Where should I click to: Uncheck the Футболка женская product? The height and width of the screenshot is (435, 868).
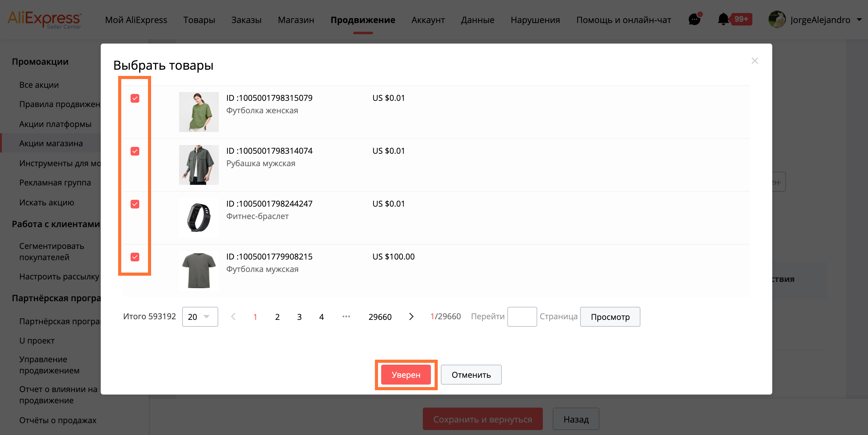tap(135, 98)
